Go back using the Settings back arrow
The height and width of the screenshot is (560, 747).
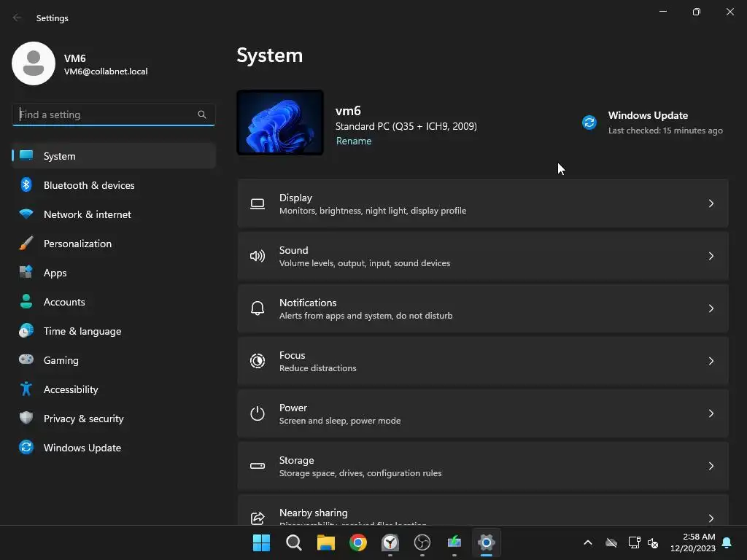click(x=18, y=17)
